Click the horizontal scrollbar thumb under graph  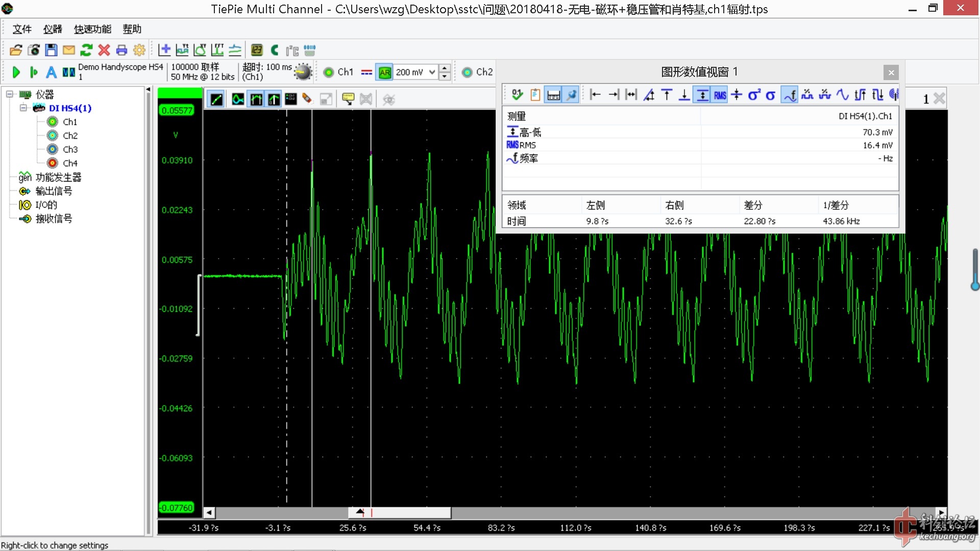click(x=400, y=513)
